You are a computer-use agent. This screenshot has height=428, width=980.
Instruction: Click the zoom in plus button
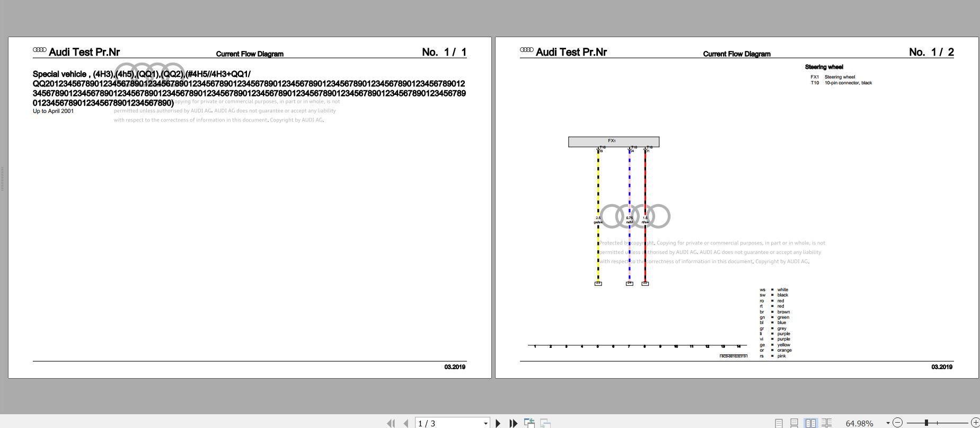[975, 423]
